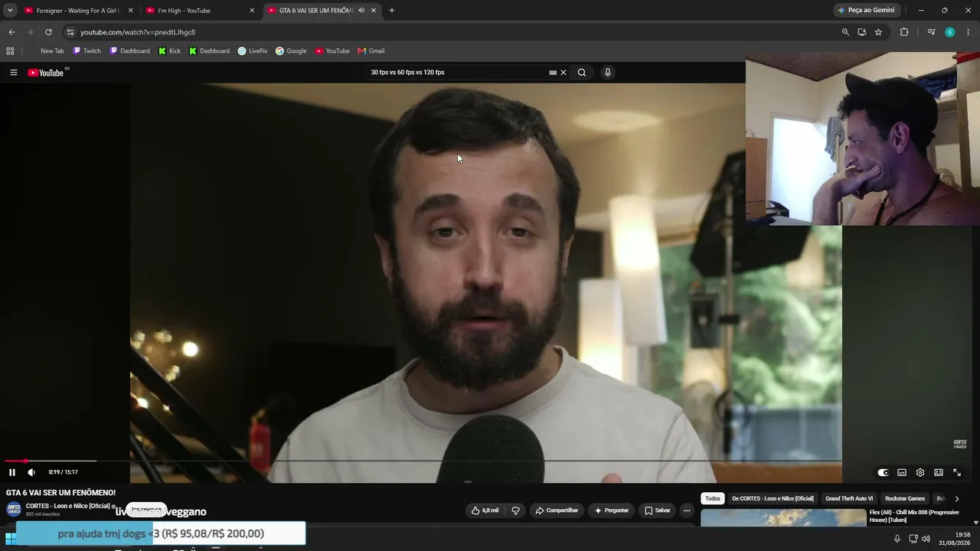Seek on the red video progress bar
980x551 pixels.
click(x=423, y=461)
